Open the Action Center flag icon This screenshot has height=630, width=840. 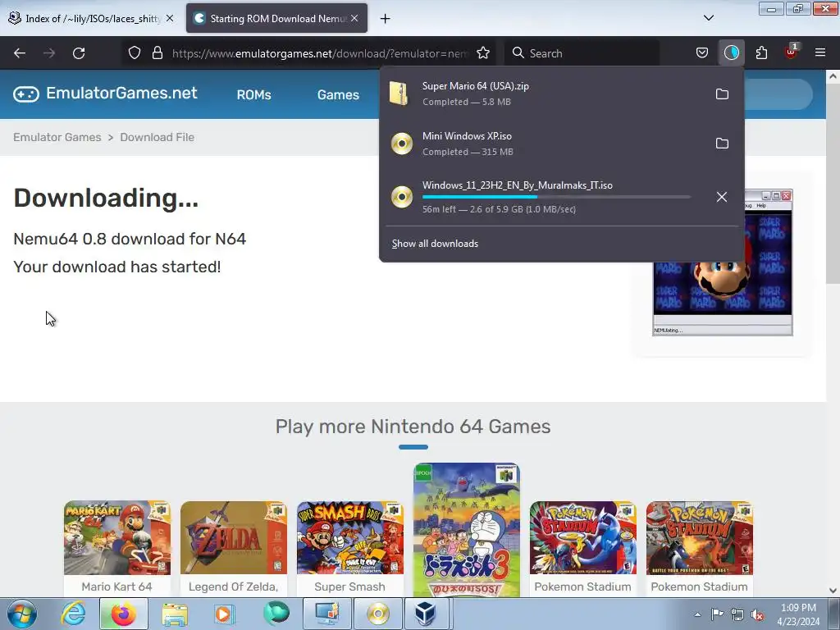tap(717, 614)
